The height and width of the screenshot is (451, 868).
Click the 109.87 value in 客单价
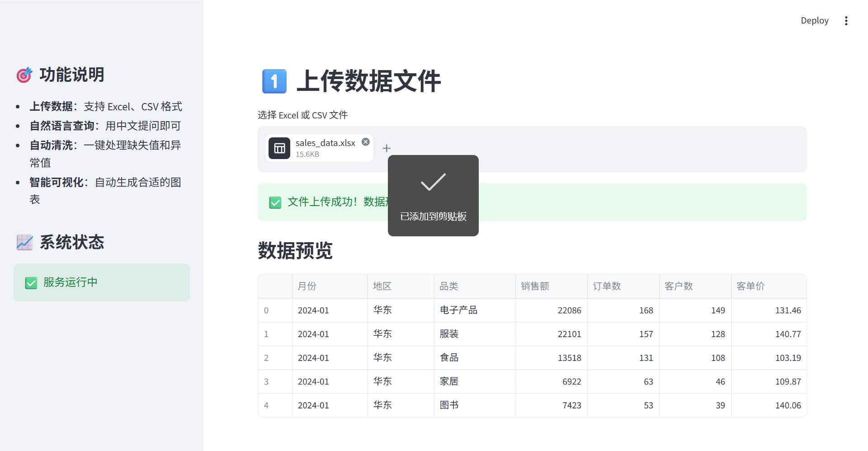point(769,382)
